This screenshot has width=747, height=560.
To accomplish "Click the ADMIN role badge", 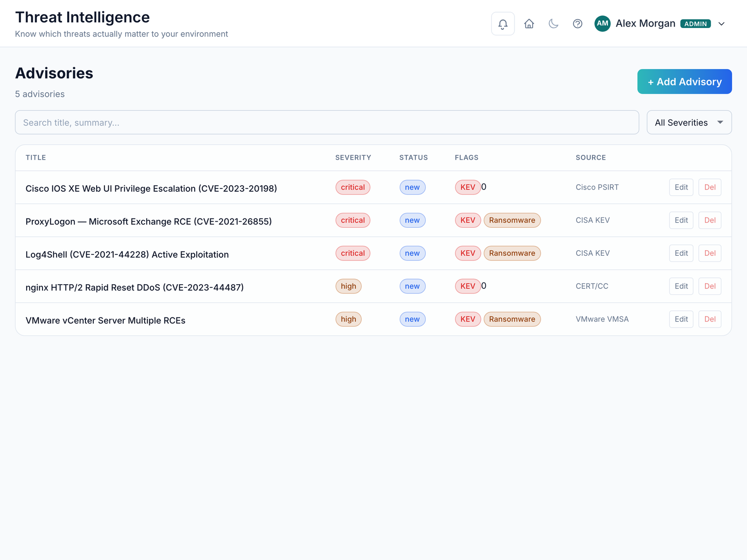I will 695,24.
